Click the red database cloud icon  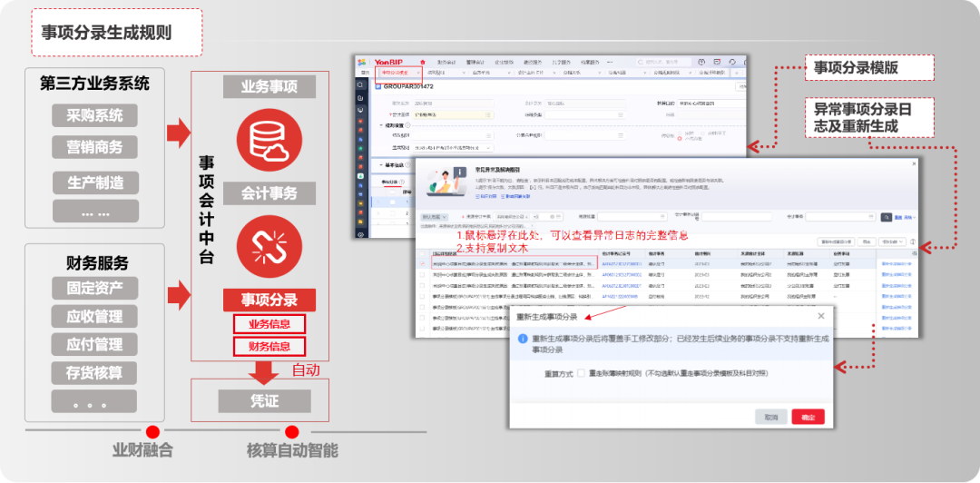[x=269, y=137]
